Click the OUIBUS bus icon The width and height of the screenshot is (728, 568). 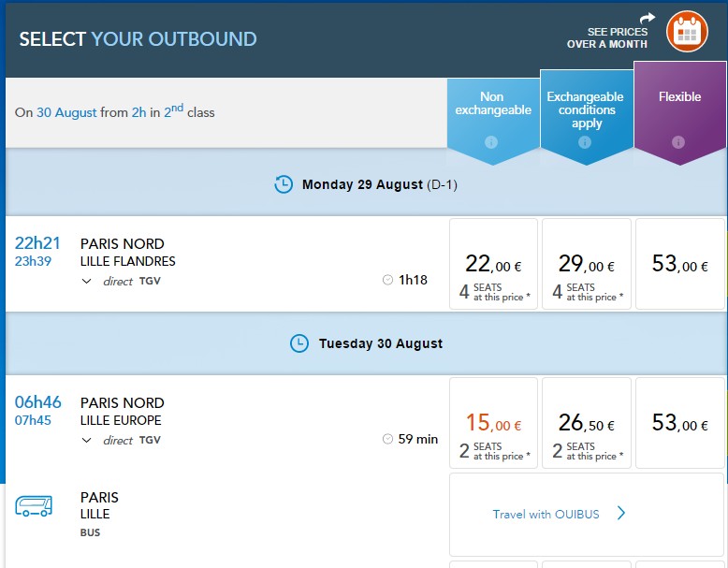click(34, 505)
